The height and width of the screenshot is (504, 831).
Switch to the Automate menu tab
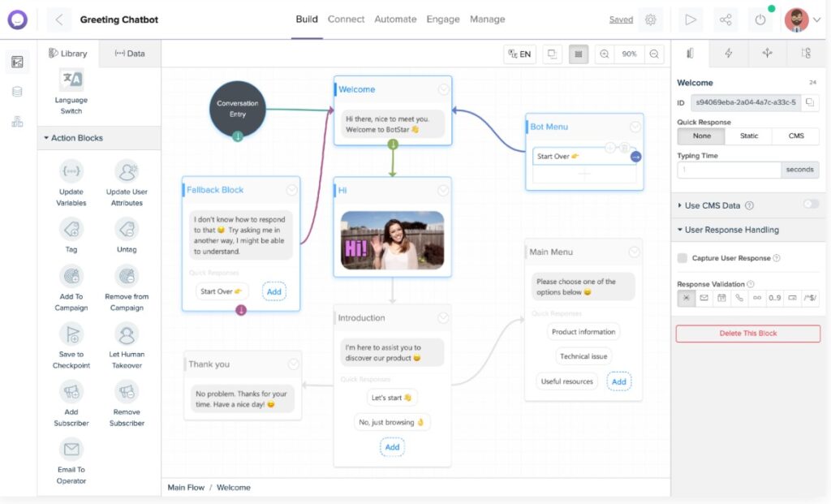coord(395,19)
